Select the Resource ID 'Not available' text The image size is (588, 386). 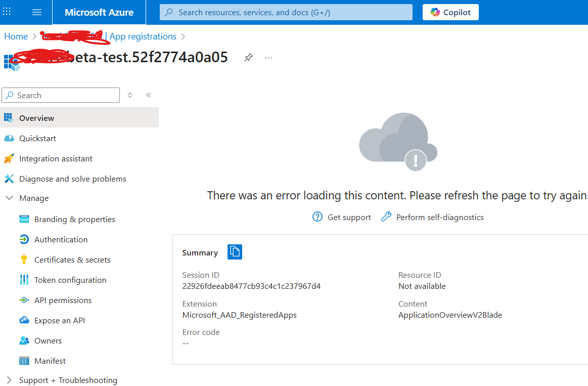tap(422, 286)
